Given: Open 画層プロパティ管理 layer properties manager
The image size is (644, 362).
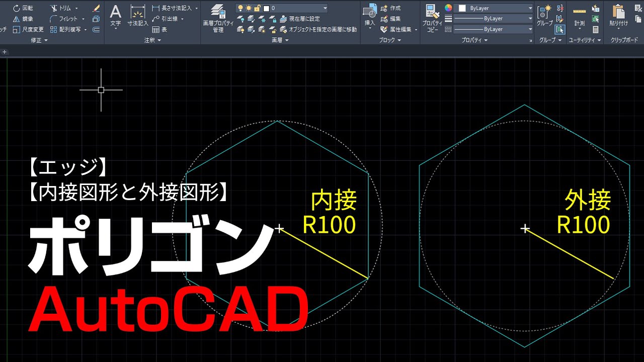Looking at the screenshot, I should pyautogui.click(x=218, y=19).
